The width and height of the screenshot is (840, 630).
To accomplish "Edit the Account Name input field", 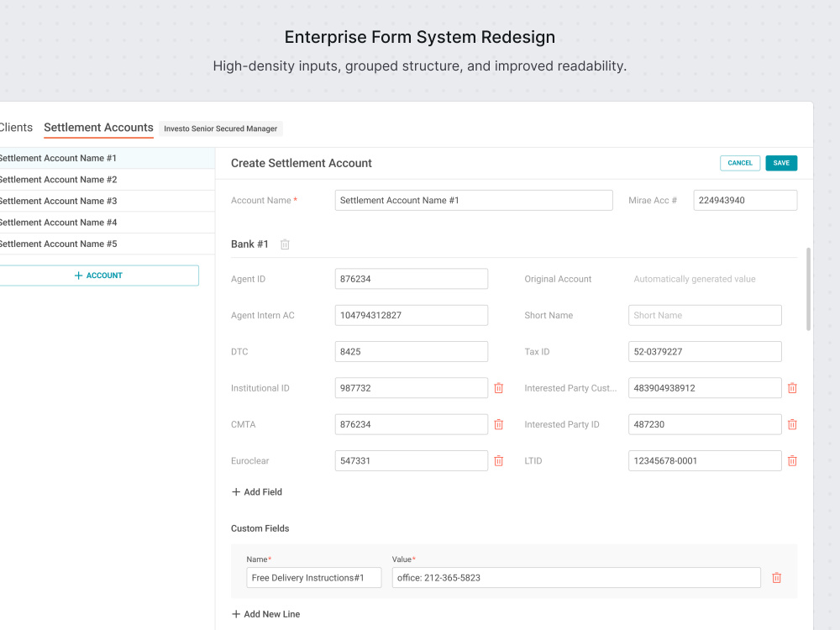I will pyautogui.click(x=474, y=201).
